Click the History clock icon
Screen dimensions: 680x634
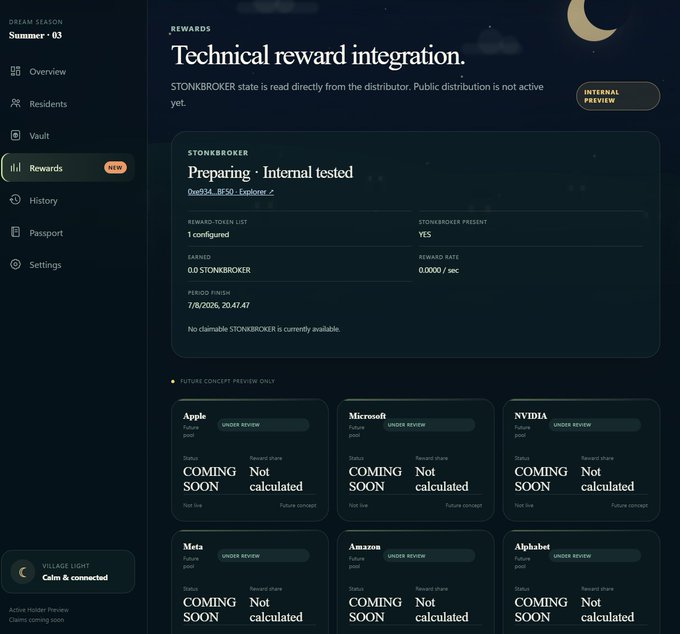(16, 200)
